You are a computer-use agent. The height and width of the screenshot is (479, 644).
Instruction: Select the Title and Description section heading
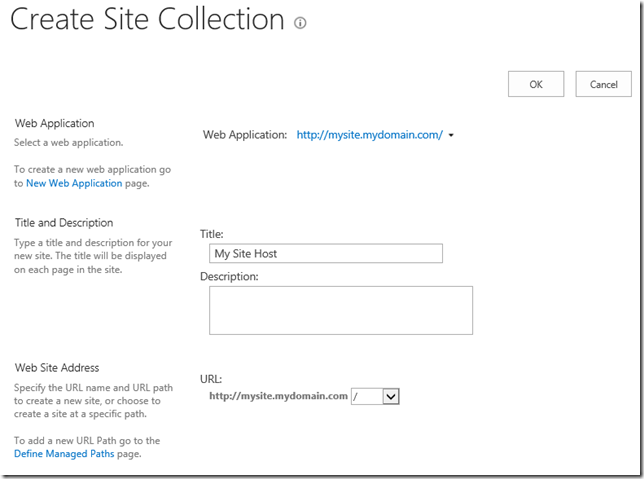(64, 223)
